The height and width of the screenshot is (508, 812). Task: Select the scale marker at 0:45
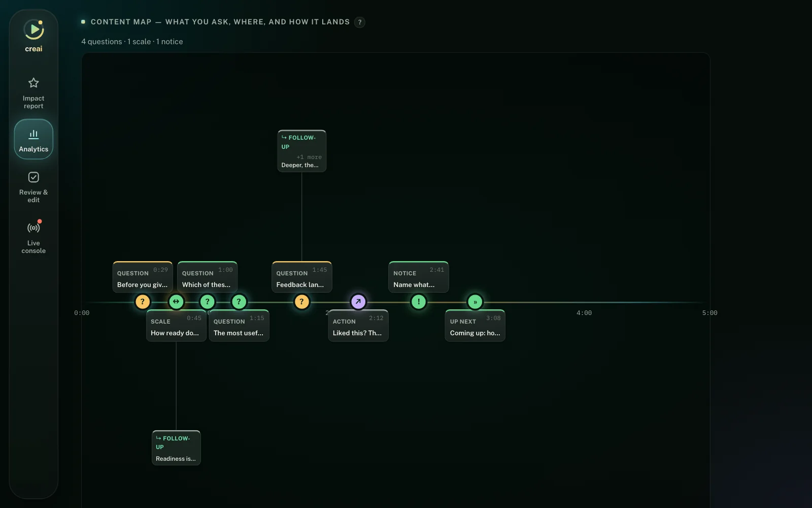coord(176,302)
